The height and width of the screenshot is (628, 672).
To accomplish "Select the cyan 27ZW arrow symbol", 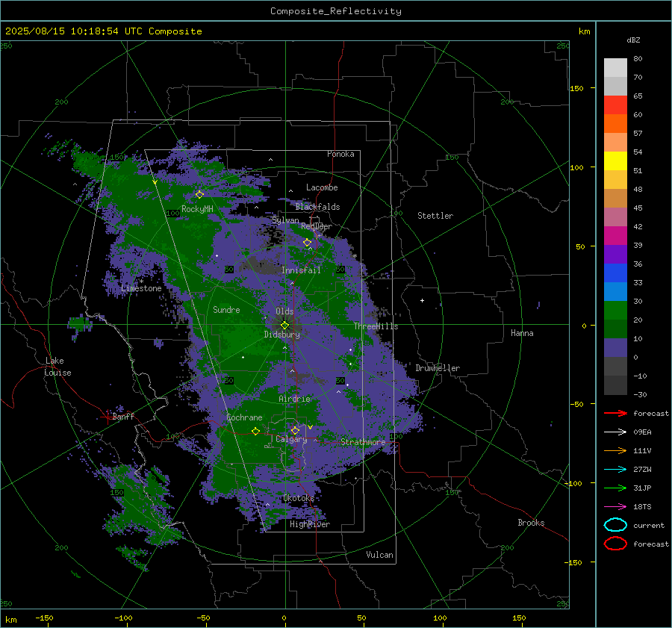I will click(x=615, y=470).
